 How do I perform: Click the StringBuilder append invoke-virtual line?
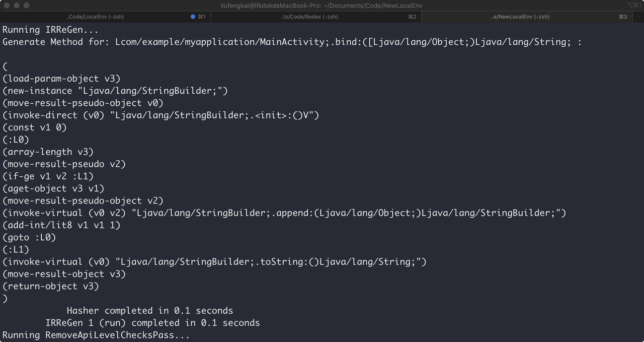(284, 213)
